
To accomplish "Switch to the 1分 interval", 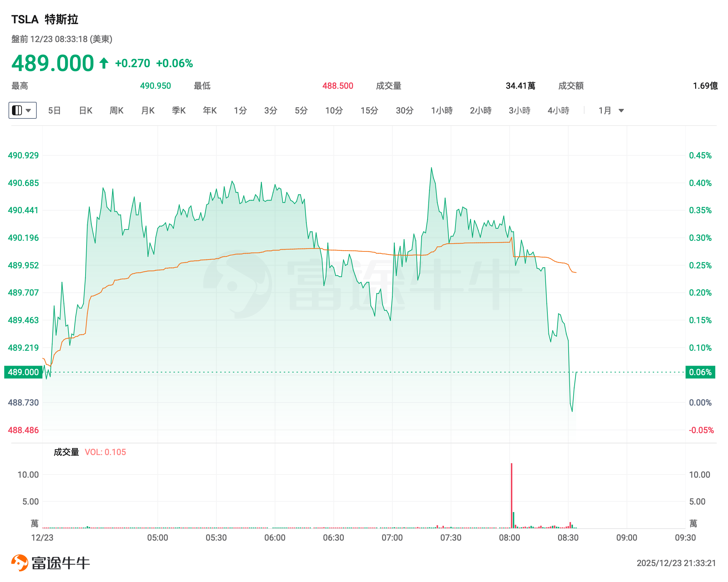I will [240, 111].
